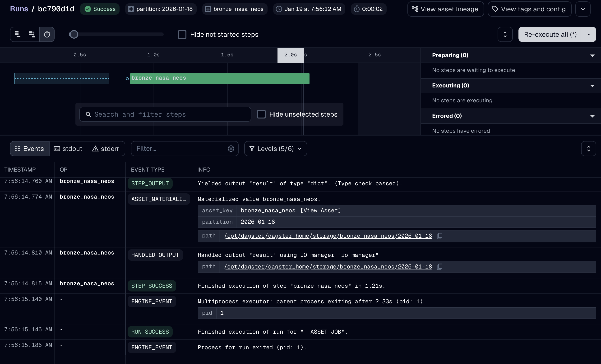Enable Hide not started steps checkbox
This screenshot has height=364, width=601.
click(x=182, y=35)
